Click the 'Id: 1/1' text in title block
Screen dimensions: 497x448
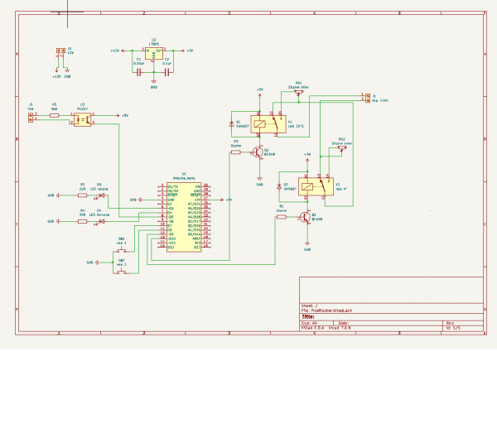point(453,328)
